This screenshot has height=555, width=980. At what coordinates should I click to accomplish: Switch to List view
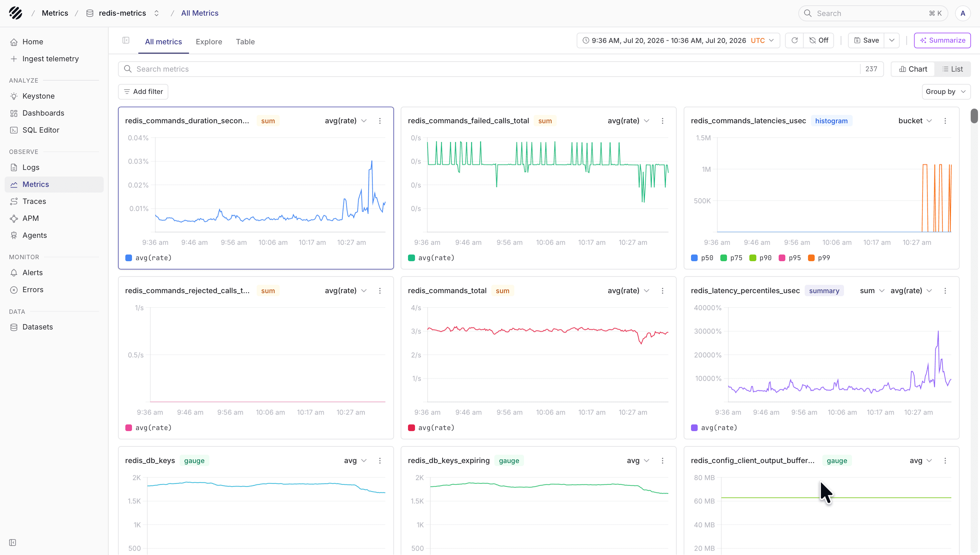[x=953, y=69]
